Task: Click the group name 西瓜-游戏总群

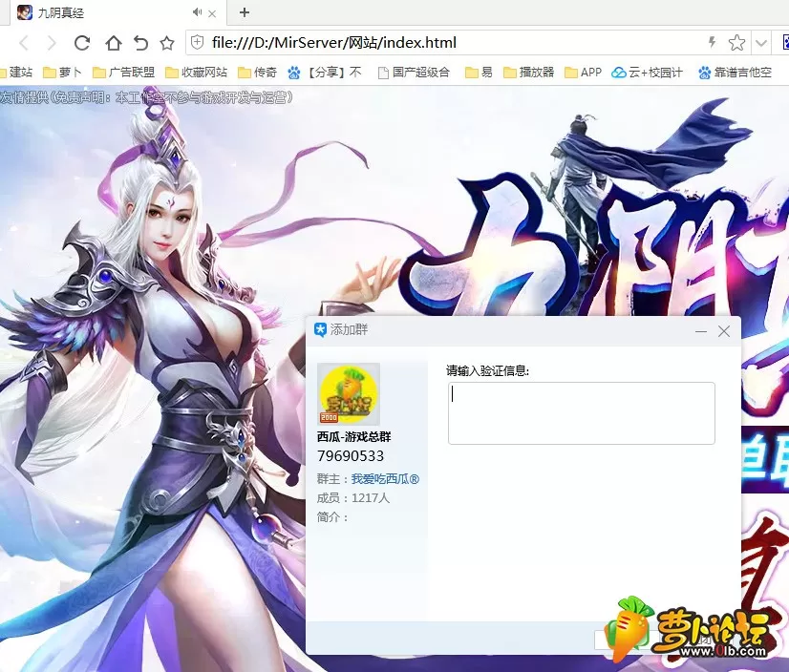Action: [353, 436]
